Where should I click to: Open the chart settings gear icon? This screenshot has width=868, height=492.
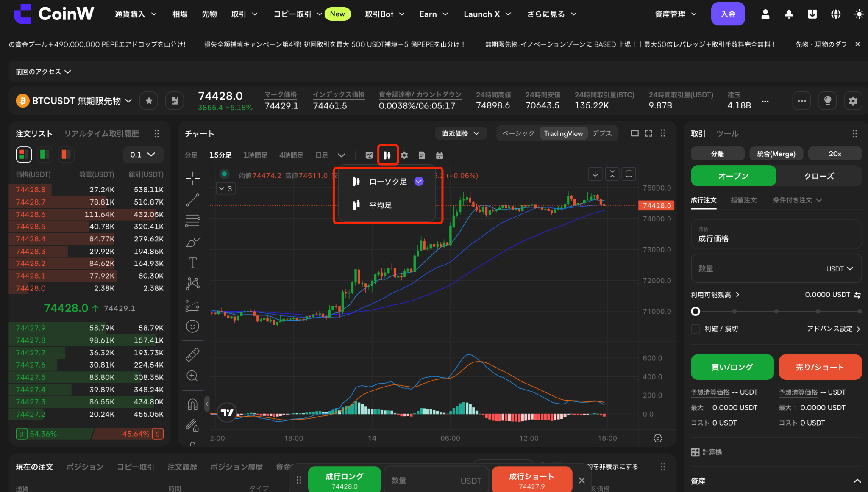pos(404,155)
